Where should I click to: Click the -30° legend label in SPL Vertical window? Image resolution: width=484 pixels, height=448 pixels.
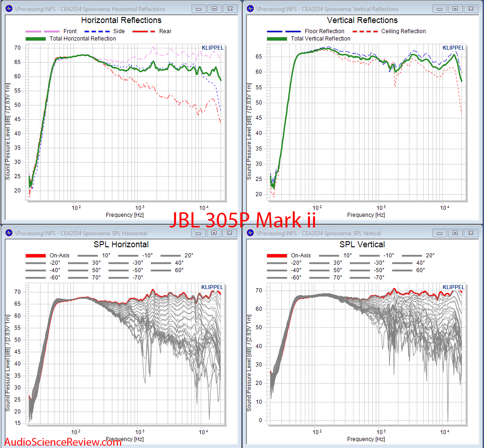click(379, 263)
